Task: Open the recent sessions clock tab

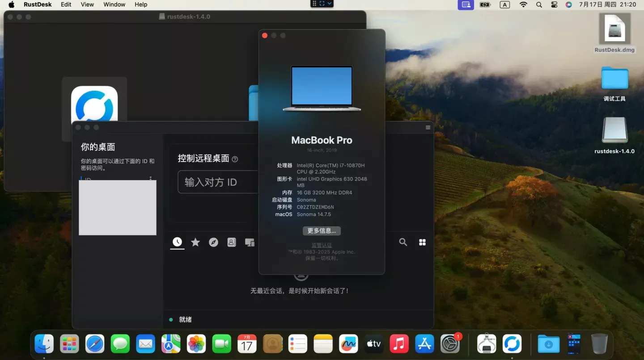Action: point(178,242)
